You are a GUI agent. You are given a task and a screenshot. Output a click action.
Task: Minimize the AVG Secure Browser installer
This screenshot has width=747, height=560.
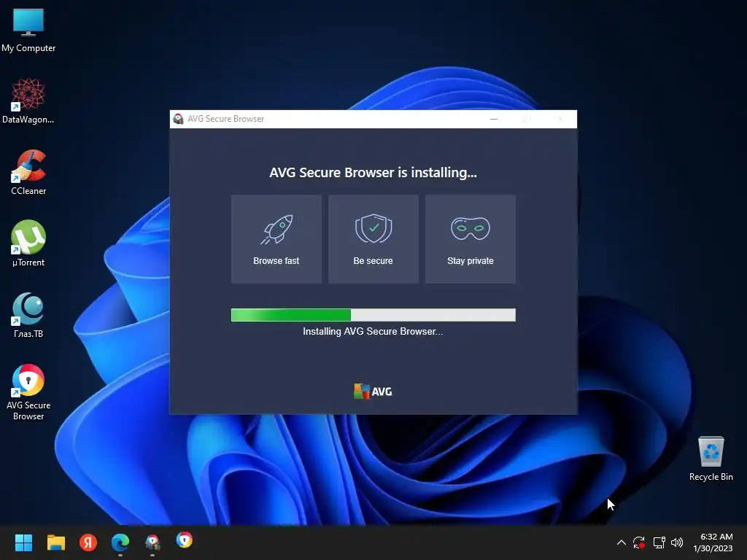coord(494,119)
